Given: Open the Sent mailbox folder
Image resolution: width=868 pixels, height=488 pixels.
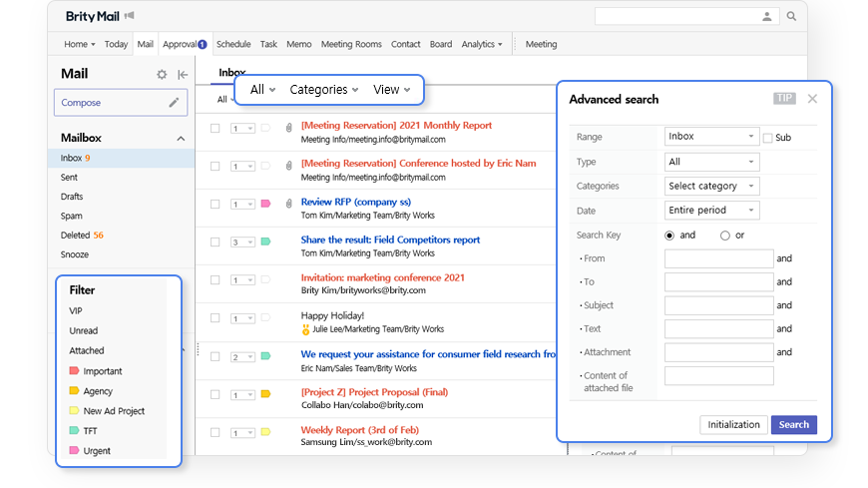Looking at the screenshot, I should [x=69, y=178].
